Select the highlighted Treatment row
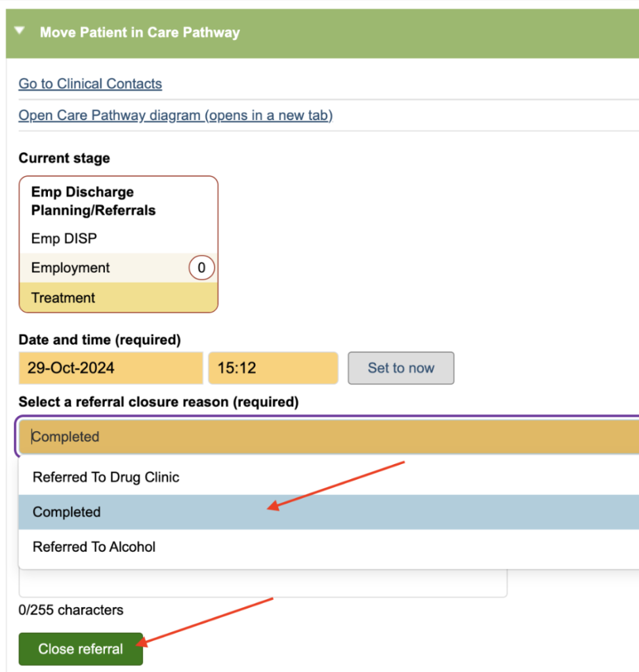This screenshot has width=639, height=672. click(x=64, y=298)
